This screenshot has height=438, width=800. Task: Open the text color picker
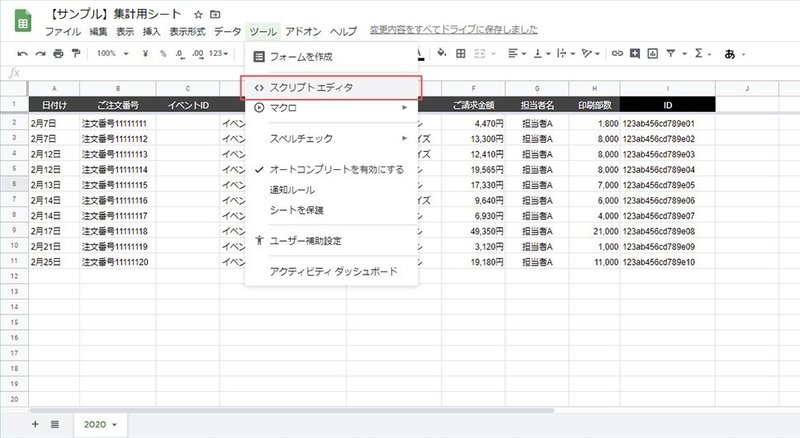[x=419, y=53]
